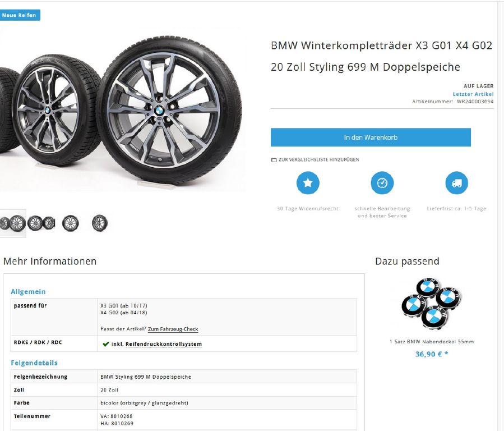Select the first wheel set thumbnail

13,223
